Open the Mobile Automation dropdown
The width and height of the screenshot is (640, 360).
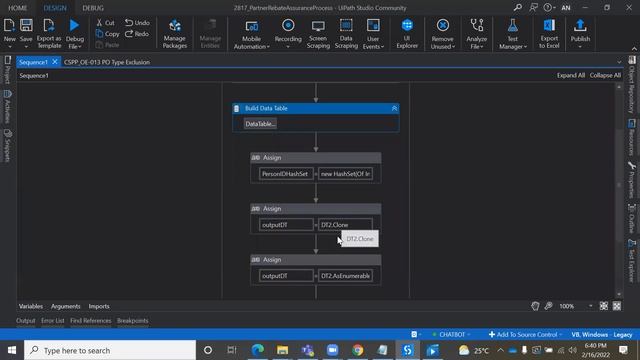click(x=251, y=35)
